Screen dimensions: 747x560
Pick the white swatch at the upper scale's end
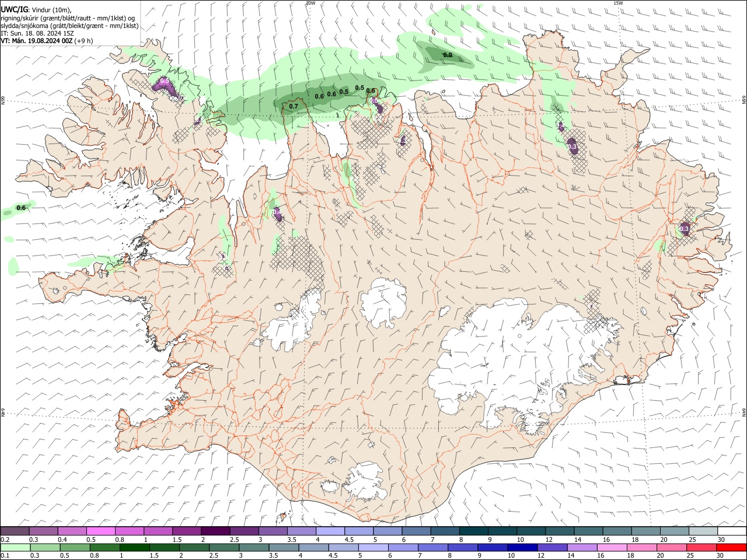click(x=732, y=531)
